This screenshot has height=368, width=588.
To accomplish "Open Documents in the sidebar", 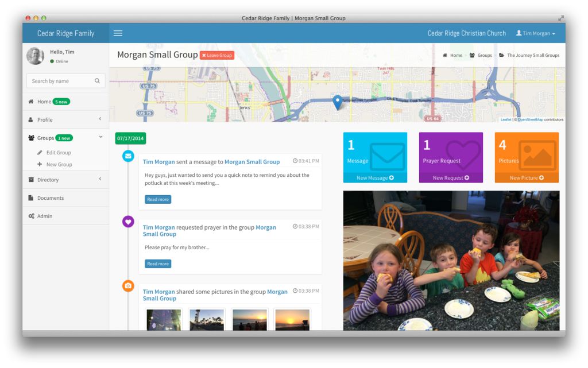I will pyautogui.click(x=50, y=198).
